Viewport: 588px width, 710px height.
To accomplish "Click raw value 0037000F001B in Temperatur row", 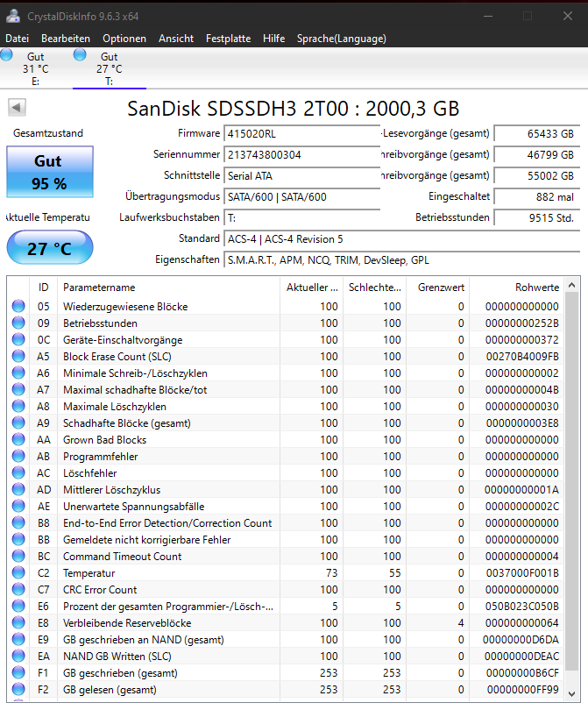I will 522,572.
